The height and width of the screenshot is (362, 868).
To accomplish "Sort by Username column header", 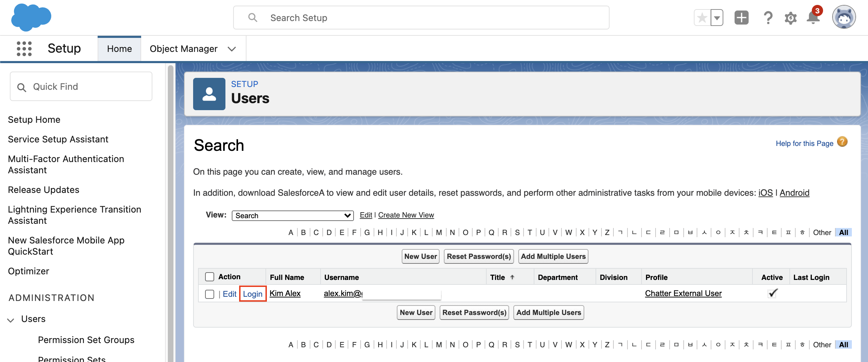I will (x=341, y=277).
